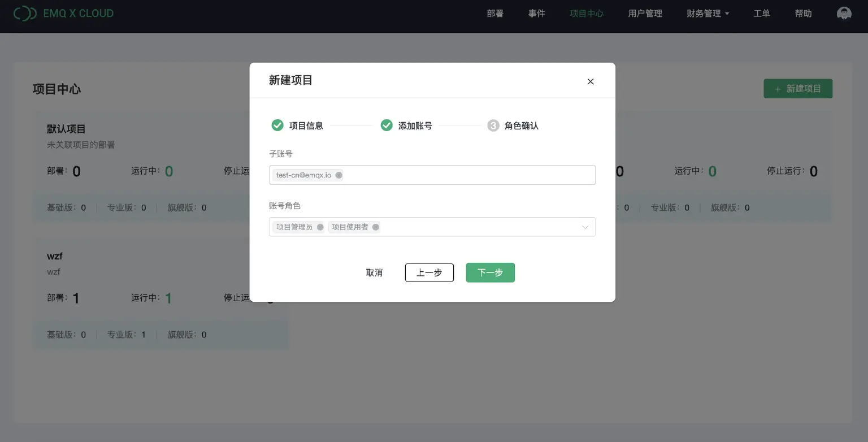The image size is (868, 442).
Task: Switch to the 工单 section
Action: click(x=761, y=13)
